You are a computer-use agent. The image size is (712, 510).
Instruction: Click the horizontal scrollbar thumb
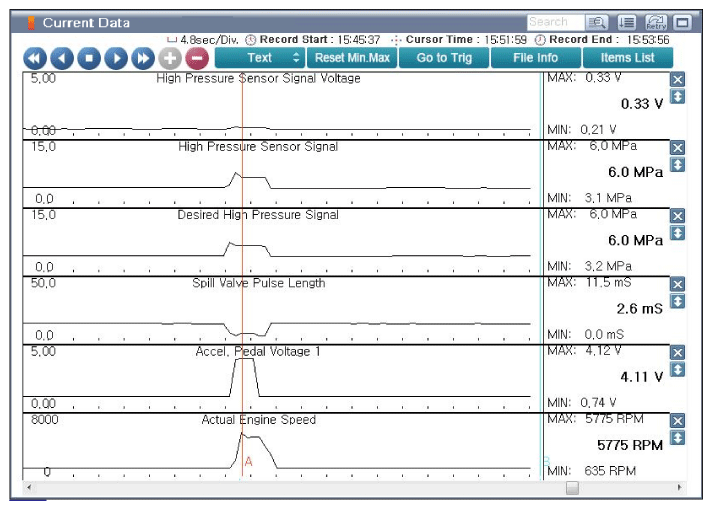(572, 488)
